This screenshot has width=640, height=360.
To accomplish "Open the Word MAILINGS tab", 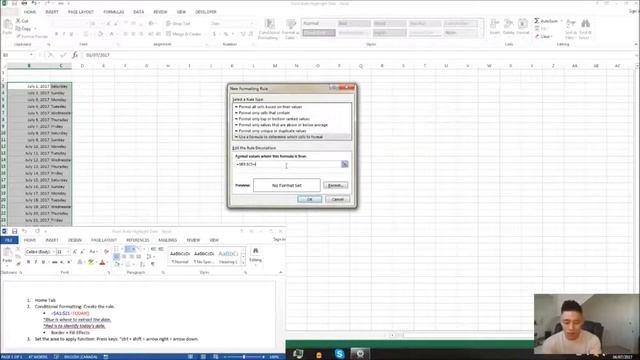I will click(x=167, y=240).
